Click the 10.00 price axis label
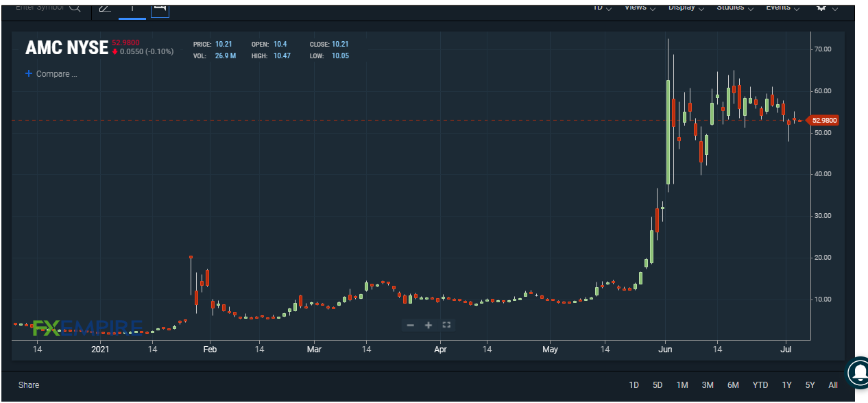This screenshot has height=403, width=868. click(x=823, y=300)
